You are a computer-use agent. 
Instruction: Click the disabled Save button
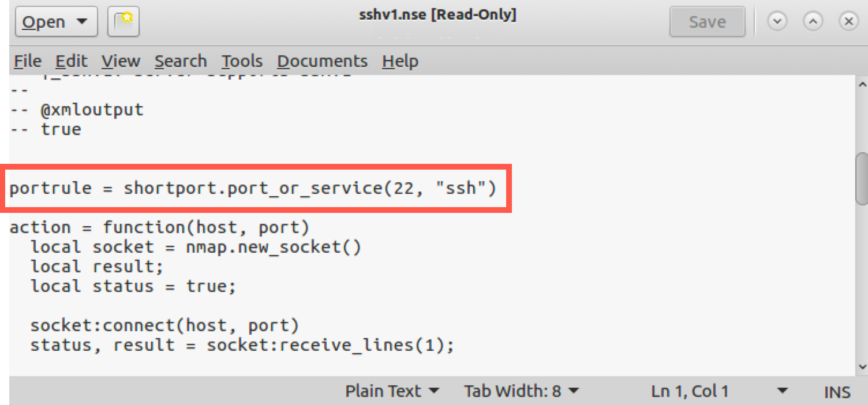coord(707,22)
